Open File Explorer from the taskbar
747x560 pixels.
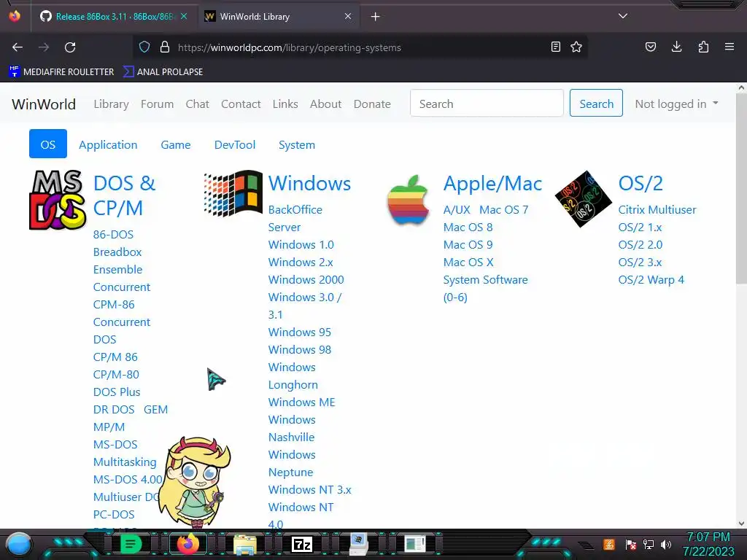[x=245, y=544]
